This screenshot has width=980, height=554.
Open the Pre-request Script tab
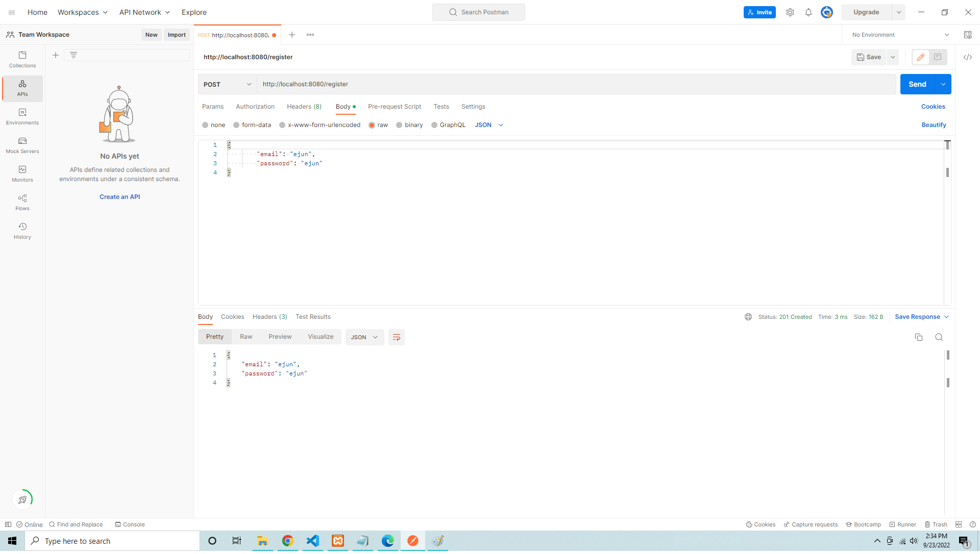(394, 107)
